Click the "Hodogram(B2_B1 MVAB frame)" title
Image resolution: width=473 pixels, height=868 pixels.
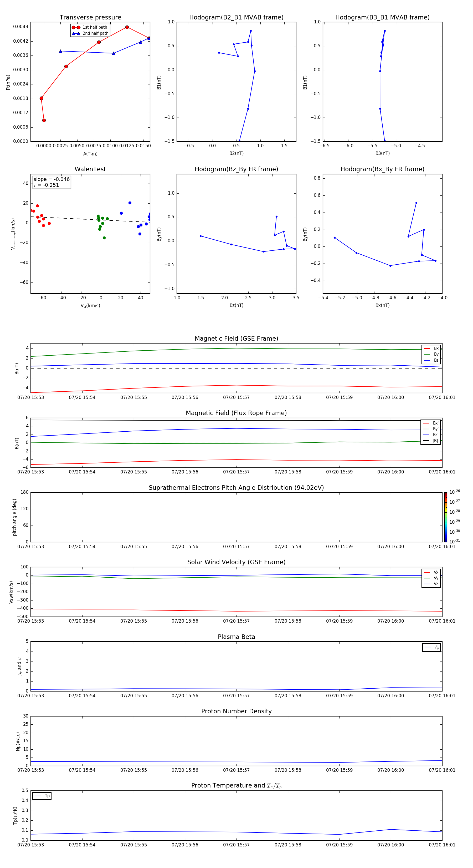tap(236, 18)
